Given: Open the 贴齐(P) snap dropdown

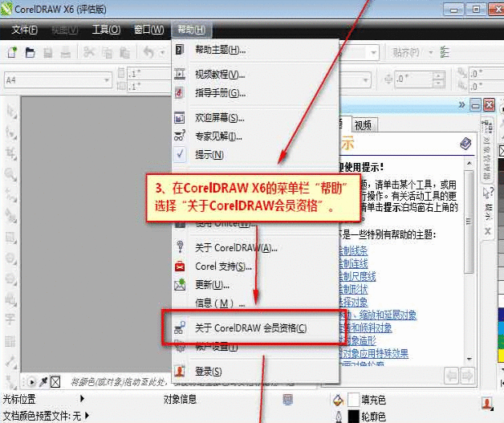Looking at the screenshot, I should [x=431, y=52].
